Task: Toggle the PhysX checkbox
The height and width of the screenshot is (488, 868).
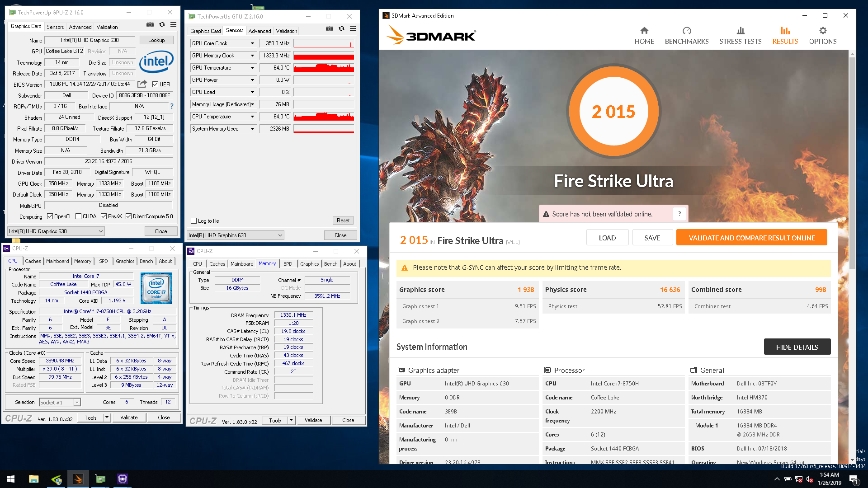Action: coord(104,216)
